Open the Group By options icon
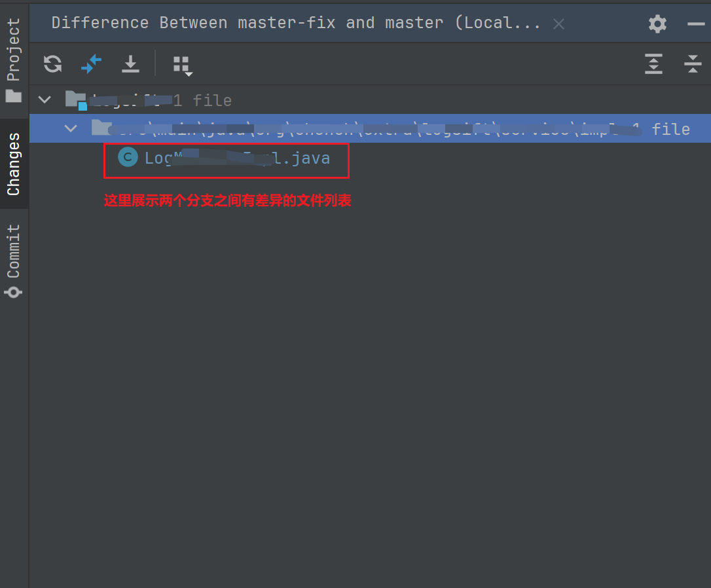The image size is (711, 588). [183, 65]
